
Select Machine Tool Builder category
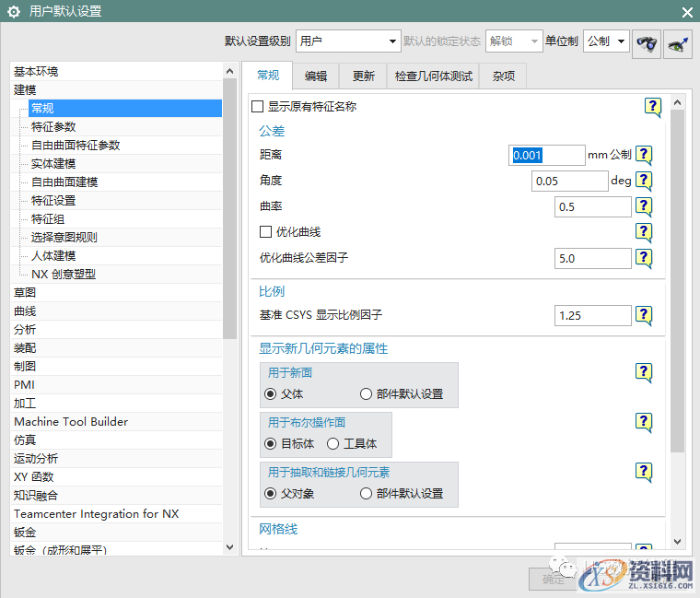coord(116,422)
